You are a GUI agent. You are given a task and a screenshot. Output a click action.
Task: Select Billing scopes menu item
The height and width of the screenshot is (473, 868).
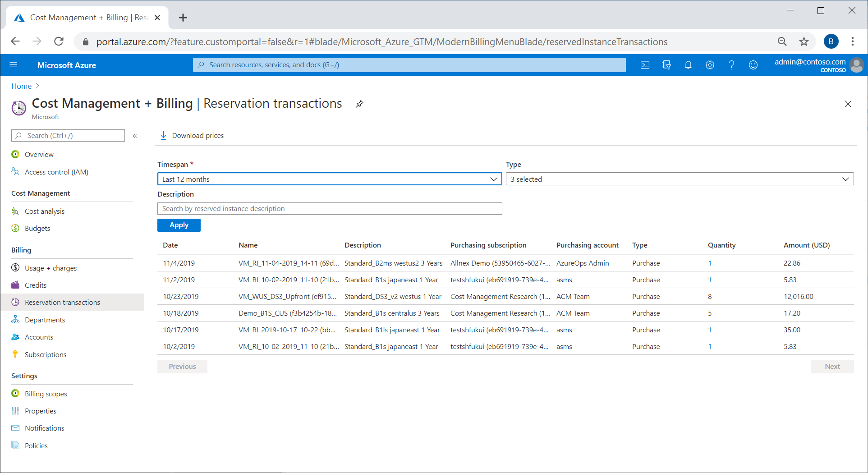pos(46,394)
